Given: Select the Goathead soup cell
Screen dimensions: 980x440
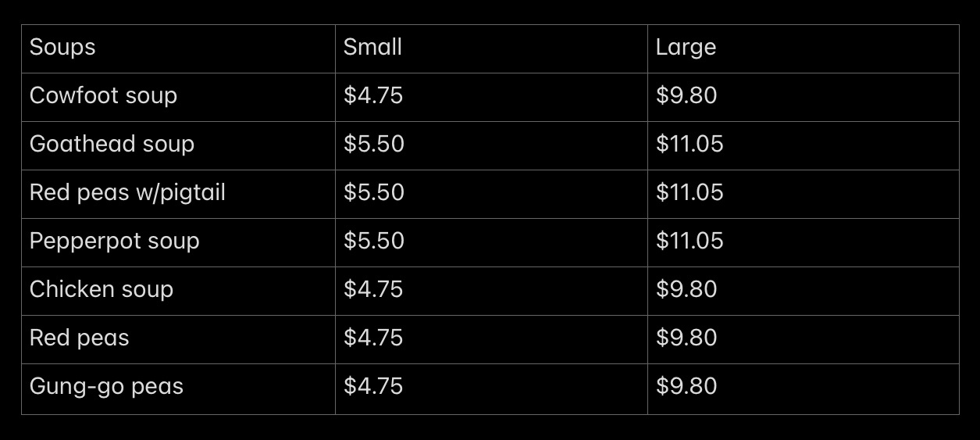Looking at the screenshot, I should 178,145.
